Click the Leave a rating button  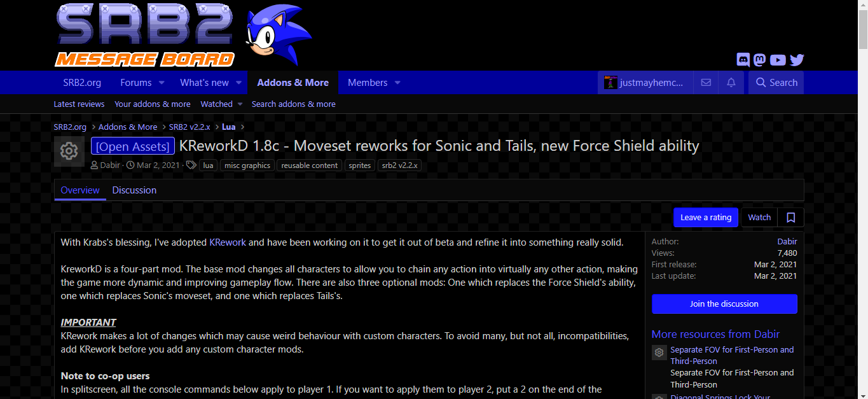coord(706,218)
